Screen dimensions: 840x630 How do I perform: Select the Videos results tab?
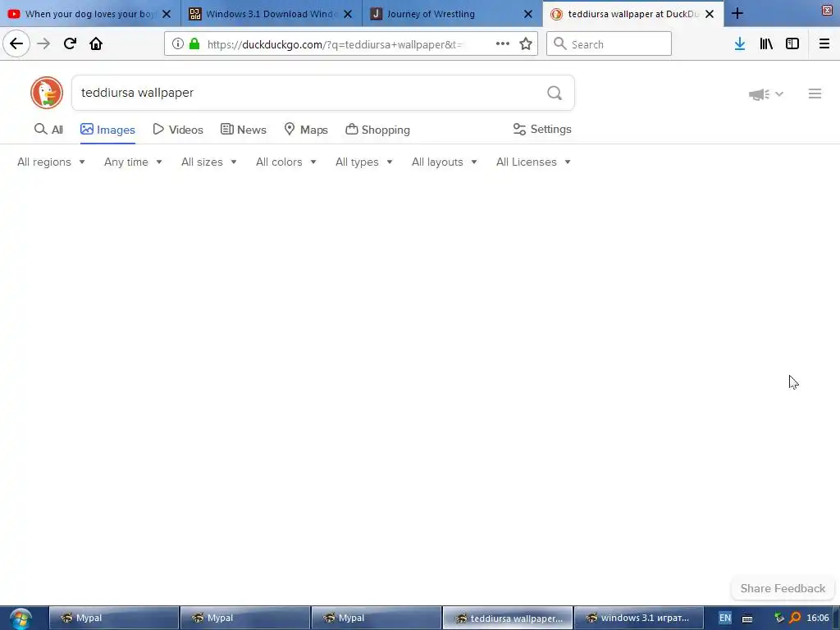[x=178, y=130]
